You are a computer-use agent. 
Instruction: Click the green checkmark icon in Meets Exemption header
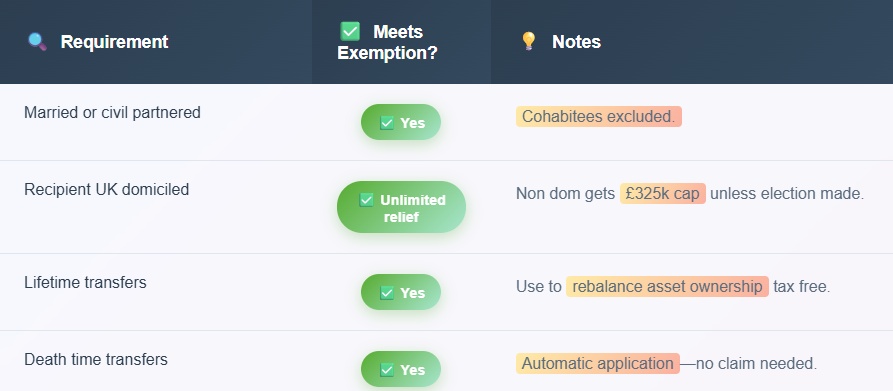pos(350,31)
